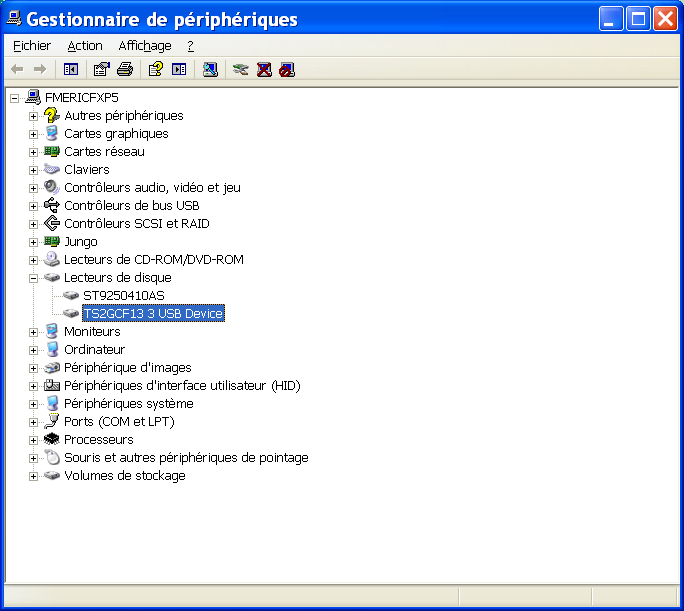The width and height of the screenshot is (684, 611).
Task: Open the Action menu
Action: (85, 45)
